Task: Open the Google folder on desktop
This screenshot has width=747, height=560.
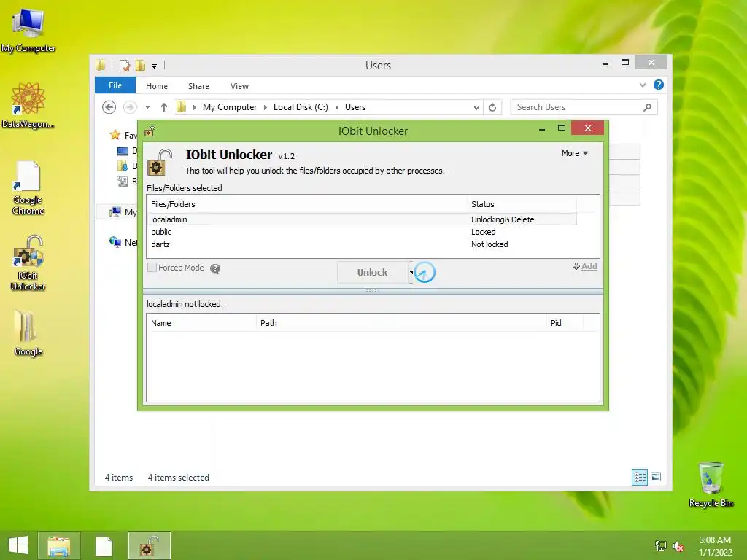Action: point(28,332)
